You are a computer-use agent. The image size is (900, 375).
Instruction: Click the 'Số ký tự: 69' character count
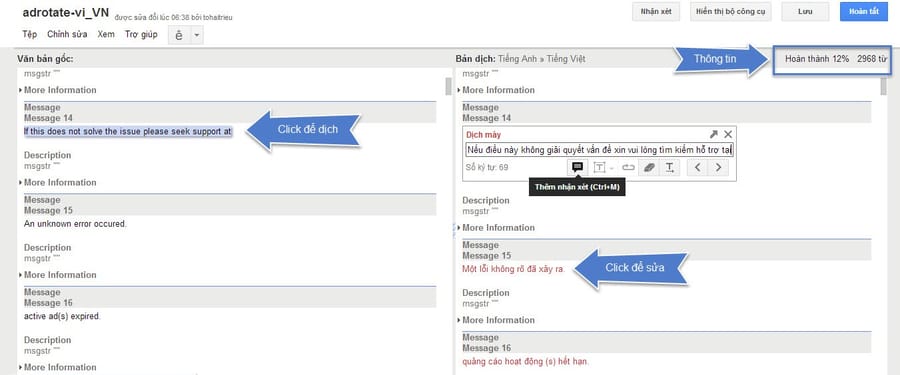[x=487, y=168]
